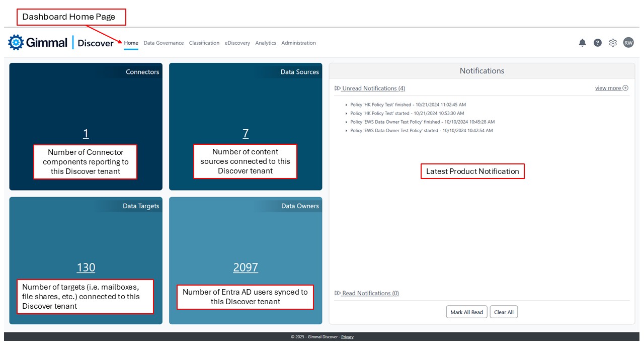This screenshot has height=362, width=644.
Task: Switch to the eDiscovery tab
Action: click(237, 43)
